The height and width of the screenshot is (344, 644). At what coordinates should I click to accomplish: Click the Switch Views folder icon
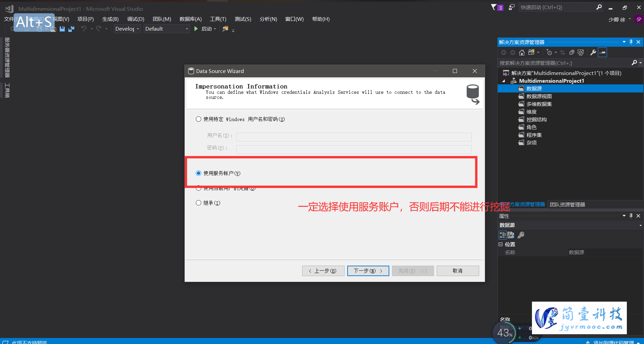coord(531,52)
